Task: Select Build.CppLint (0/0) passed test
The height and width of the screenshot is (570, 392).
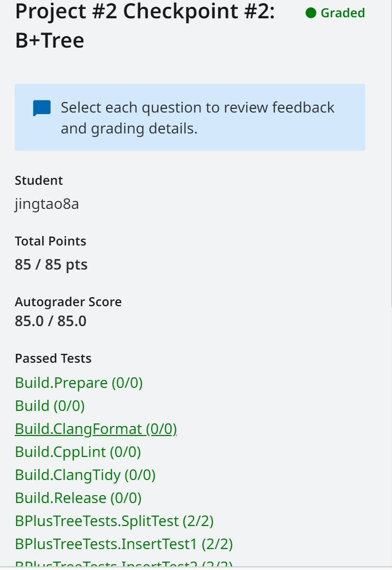Action: click(78, 452)
